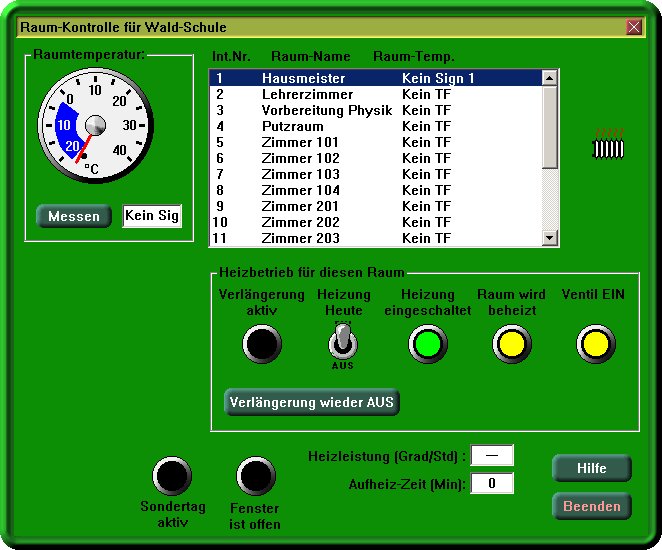Click the yellow Ventil EIN lamp
Image resolution: width=662 pixels, height=550 pixels.
pyautogui.click(x=596, y=344)
